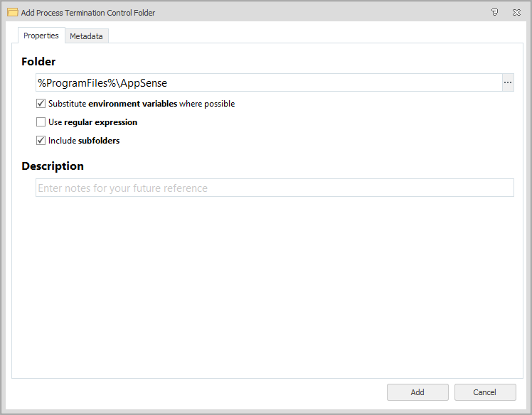This screenshot has width=532, height=415.
Task: Click the Cancel button
Action: tap(484, 392)
